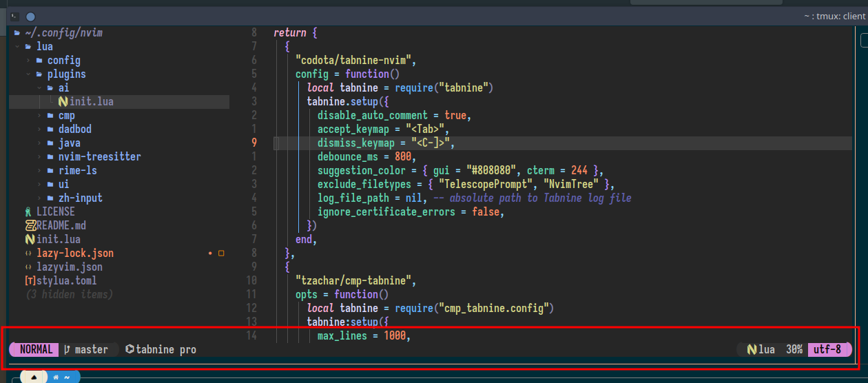Click the TOML icon of stylua.toml
Screen dimensions: 868x383
[x=30, y=280]
